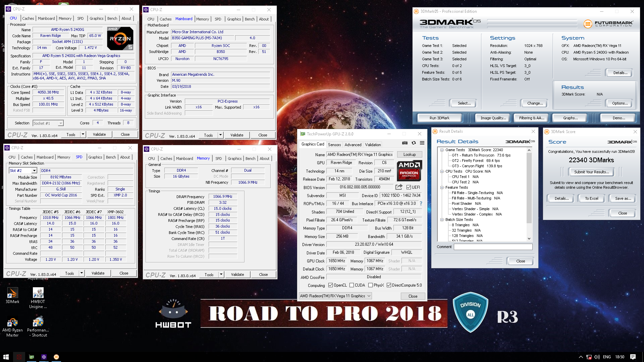Open the GPU-Z hamburger menu

click(422, 143)
